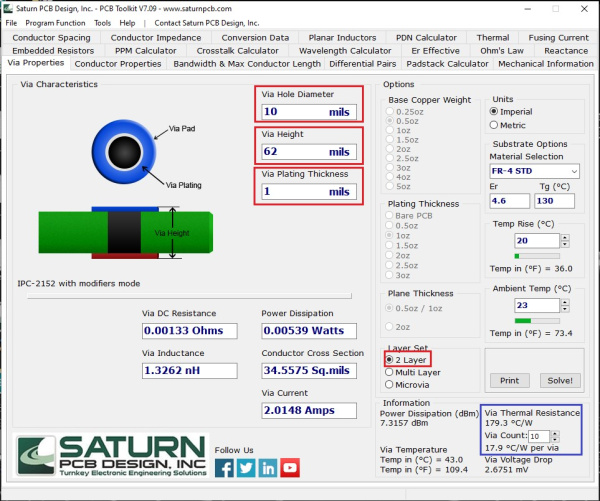Switch to the Er Effective tab

pyautogui.click(x=435, y=51)
